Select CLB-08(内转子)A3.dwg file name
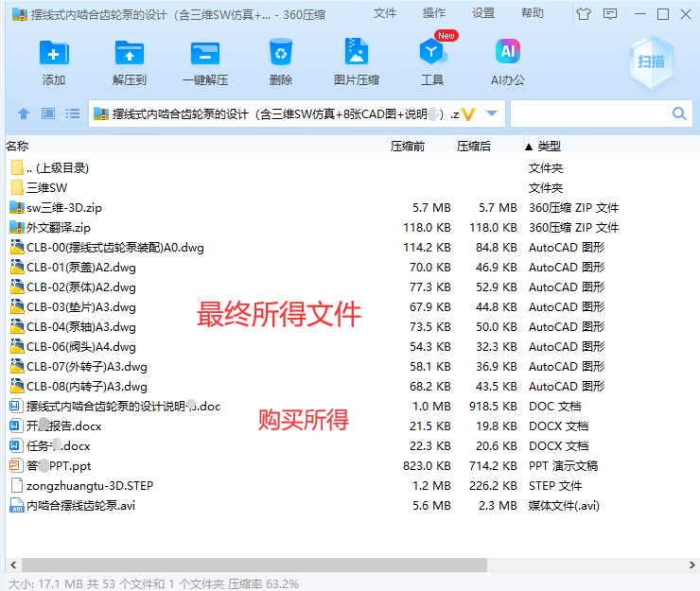Image resolution: width=700 pixels, height=591 pixels. [87, 387]
